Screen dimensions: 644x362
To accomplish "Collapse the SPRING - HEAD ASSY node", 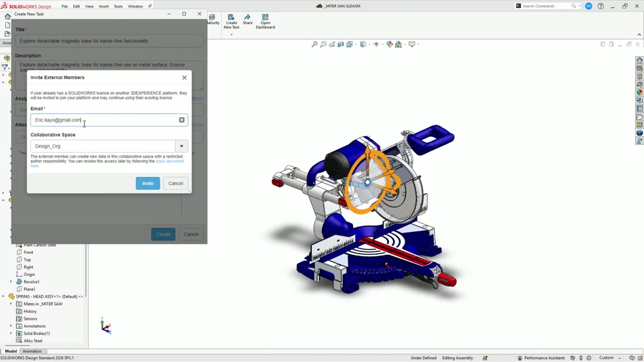I will pos(3,296).
